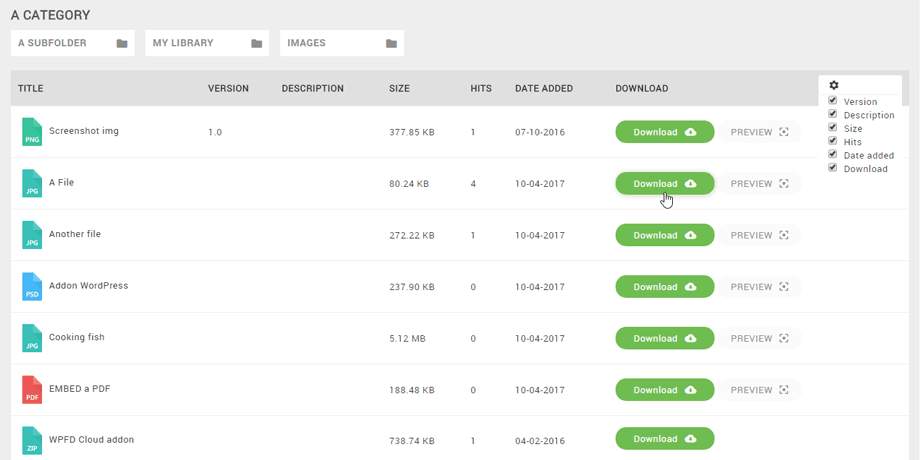Open the IMAGES folder

pos(342,43)
